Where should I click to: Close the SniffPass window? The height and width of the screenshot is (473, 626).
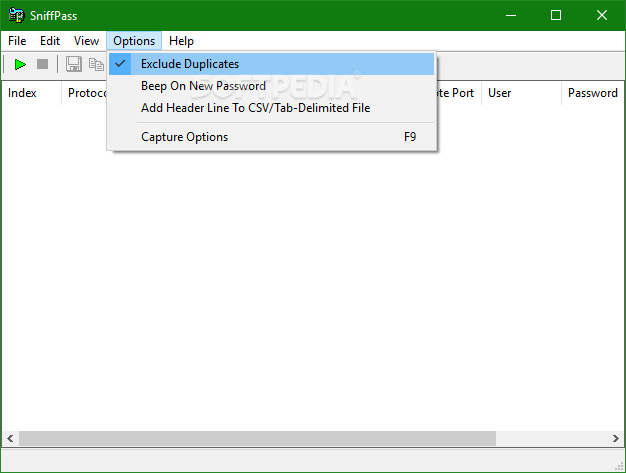(x=602, y=16)
